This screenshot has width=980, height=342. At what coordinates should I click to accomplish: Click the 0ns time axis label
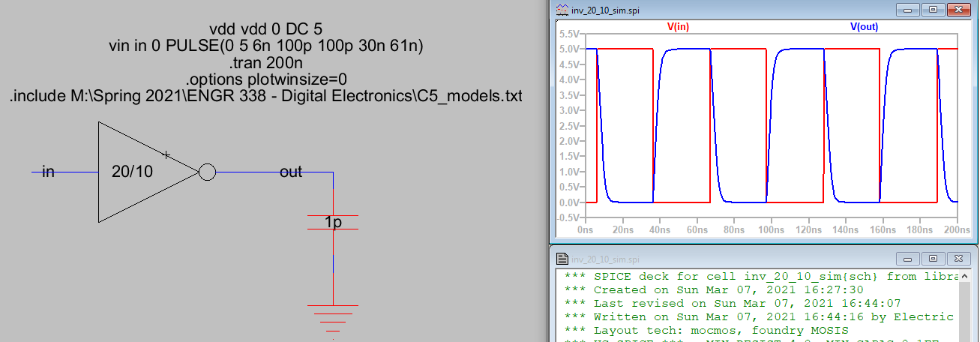tap(586, 230)
